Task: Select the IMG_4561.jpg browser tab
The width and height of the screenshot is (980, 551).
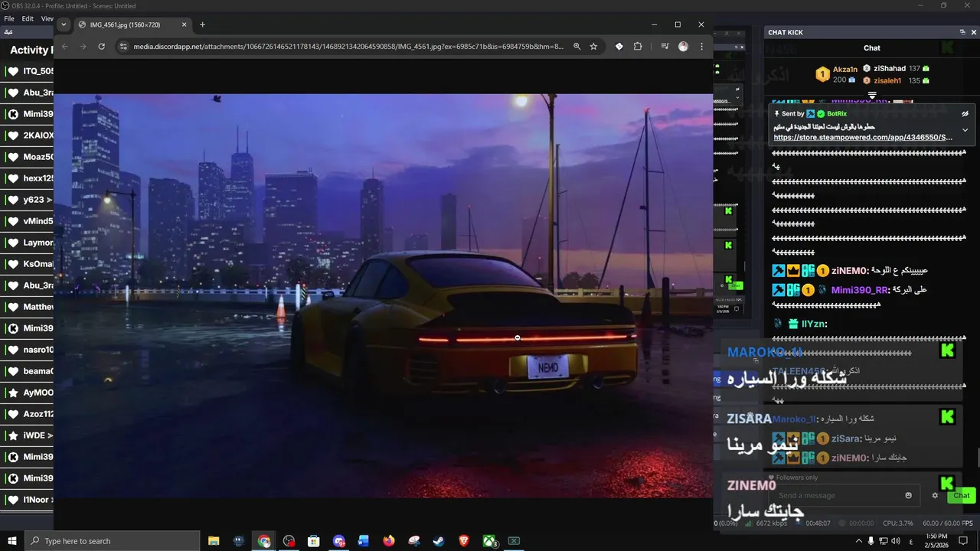Action: pos(133,24)
